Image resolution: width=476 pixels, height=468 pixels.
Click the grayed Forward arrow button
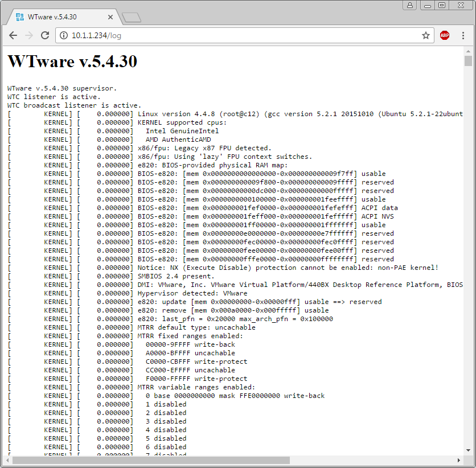[x=29, y=35]
